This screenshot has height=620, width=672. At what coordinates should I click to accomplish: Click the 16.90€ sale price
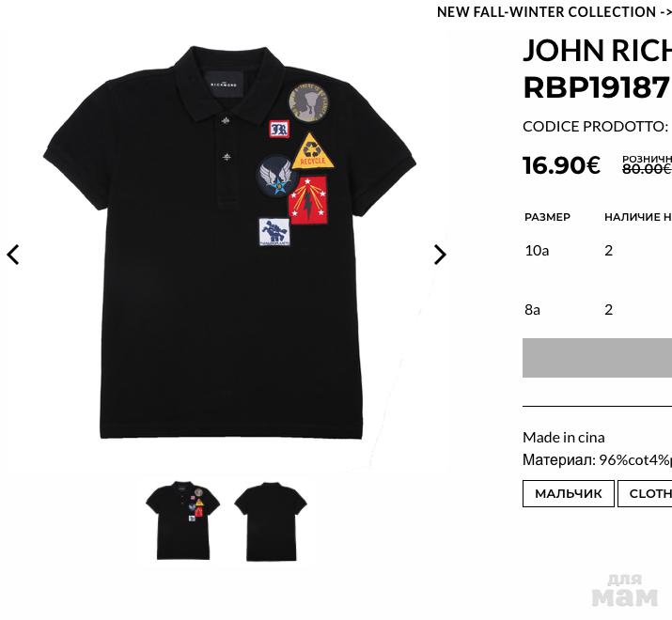[561, 165]
